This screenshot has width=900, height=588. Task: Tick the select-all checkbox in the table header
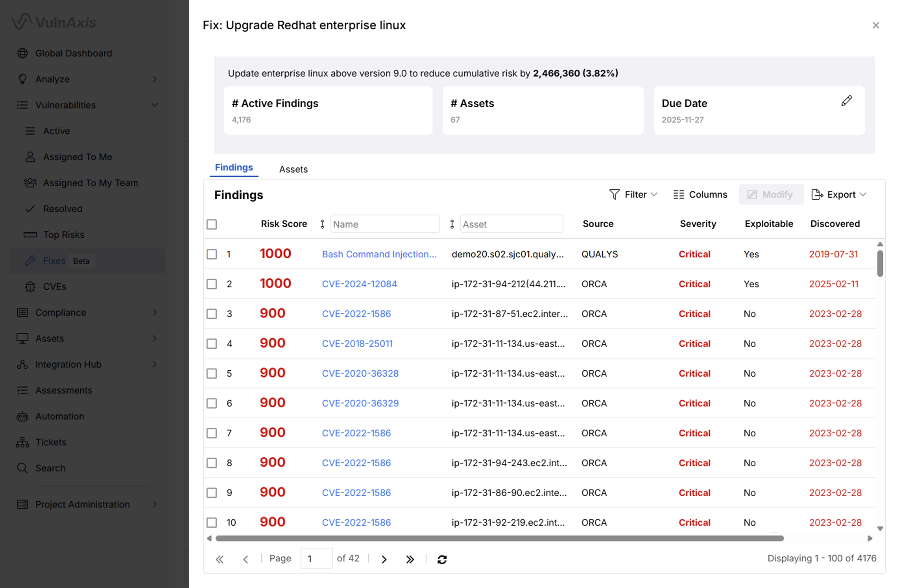212,224
